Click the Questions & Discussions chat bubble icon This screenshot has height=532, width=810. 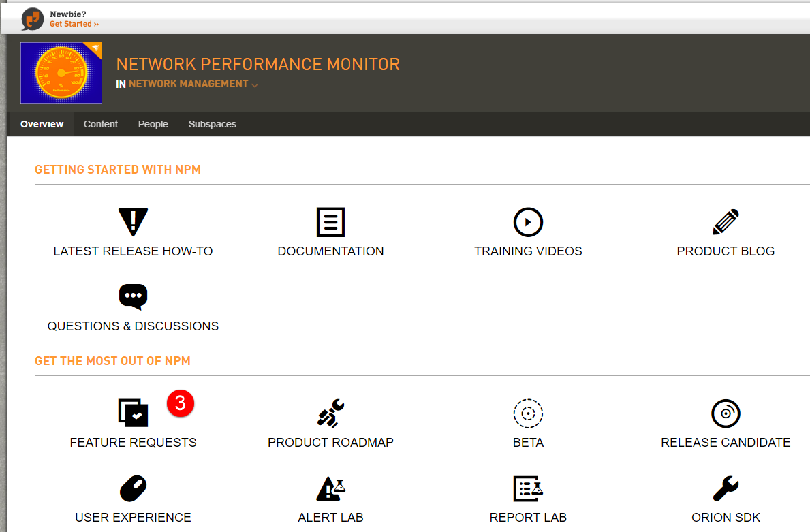tap(134, 297)
